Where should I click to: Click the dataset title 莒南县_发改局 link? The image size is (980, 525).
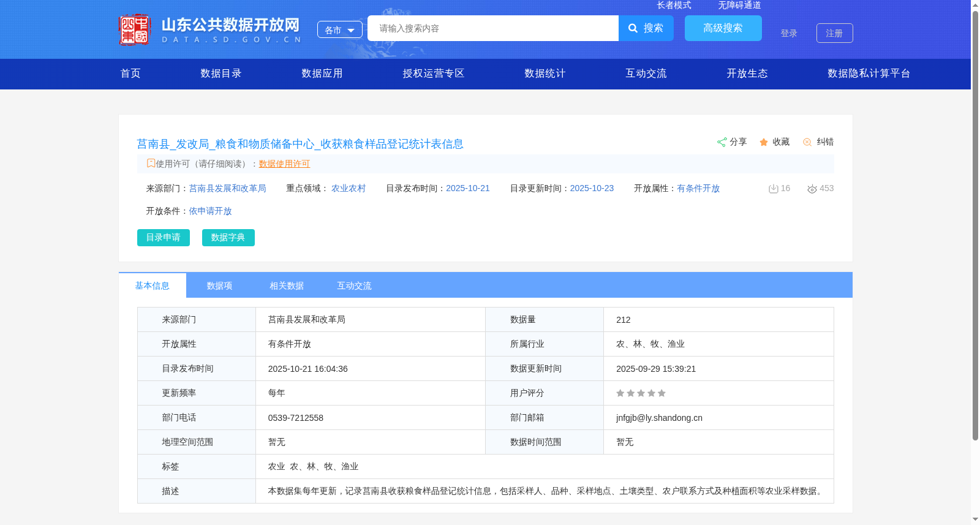pos(300,144)
